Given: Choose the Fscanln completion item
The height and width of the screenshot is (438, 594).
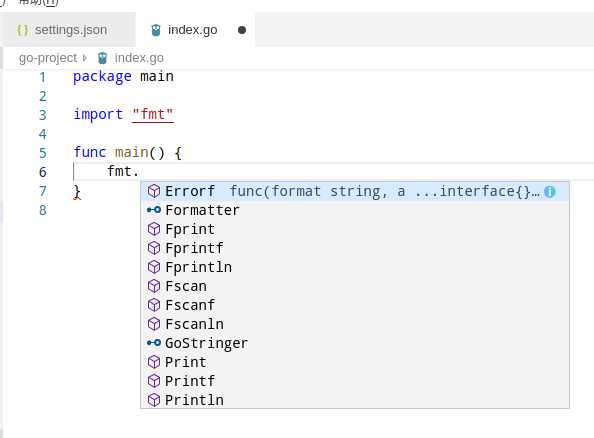Looking at the screenshot, I should point(355,324).
